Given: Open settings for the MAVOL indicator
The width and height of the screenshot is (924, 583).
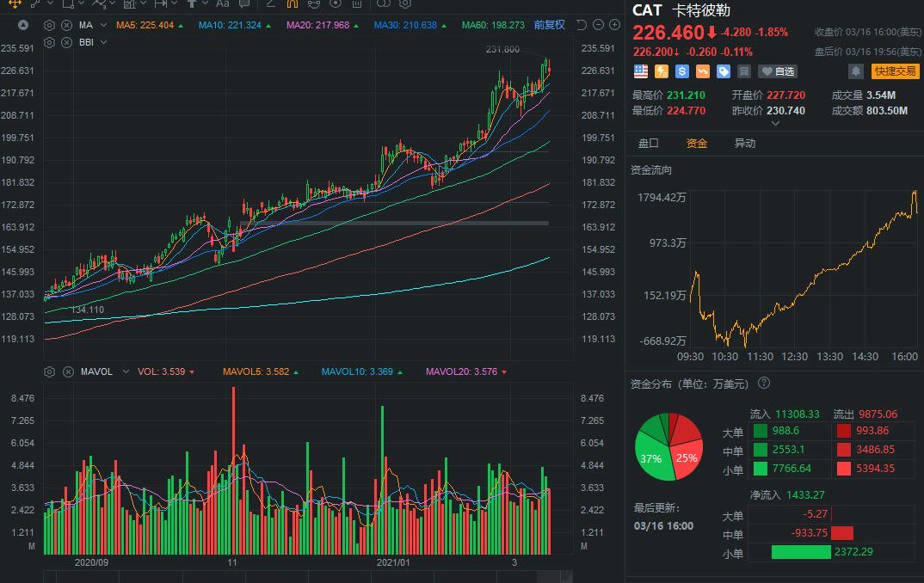Looking at the screenshot, I should [50, 371].
